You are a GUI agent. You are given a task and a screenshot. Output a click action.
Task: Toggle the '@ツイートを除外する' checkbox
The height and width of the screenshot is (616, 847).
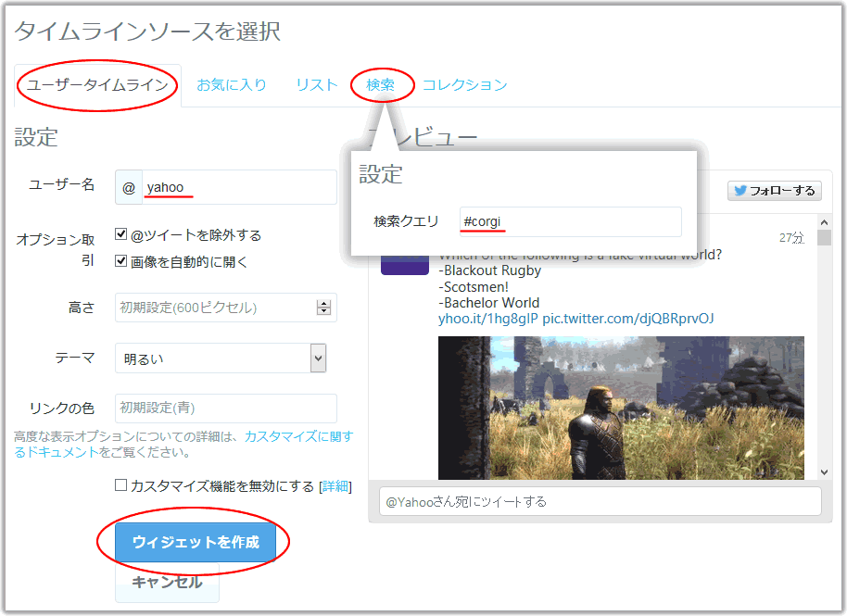coord(121,235)
